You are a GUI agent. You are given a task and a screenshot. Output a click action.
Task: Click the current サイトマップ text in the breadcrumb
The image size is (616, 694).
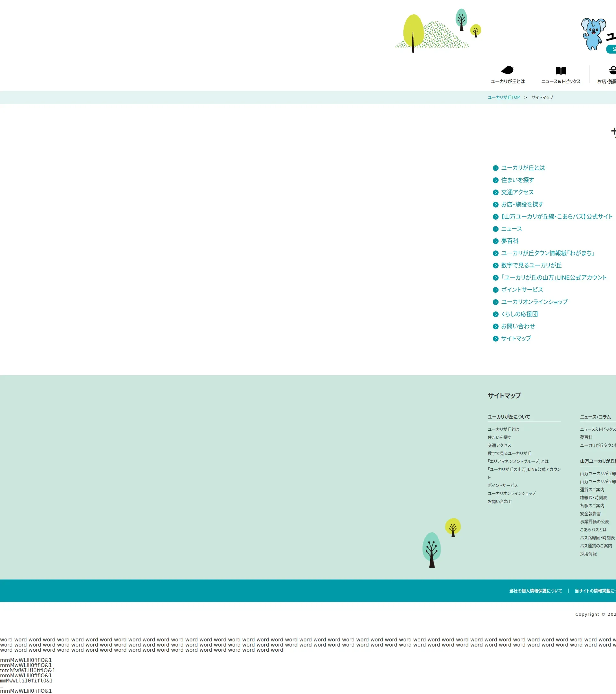pyautogui.click(x=542, y=97)
